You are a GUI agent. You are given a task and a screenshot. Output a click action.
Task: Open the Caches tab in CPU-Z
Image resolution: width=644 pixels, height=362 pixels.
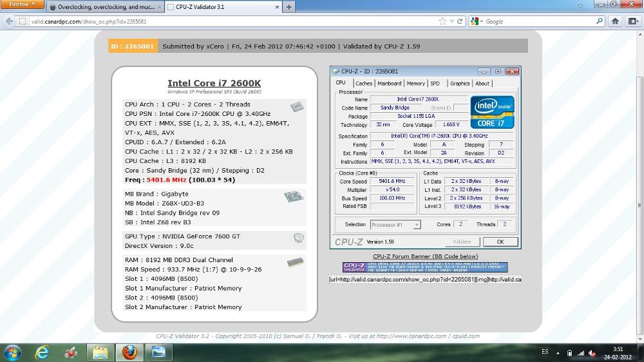pos(364,83)
